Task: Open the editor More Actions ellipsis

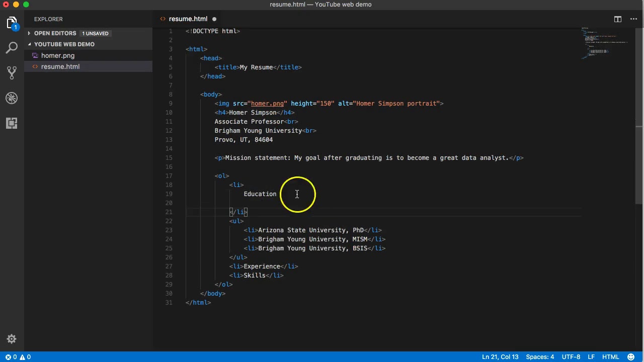Action: coord(633,19)
